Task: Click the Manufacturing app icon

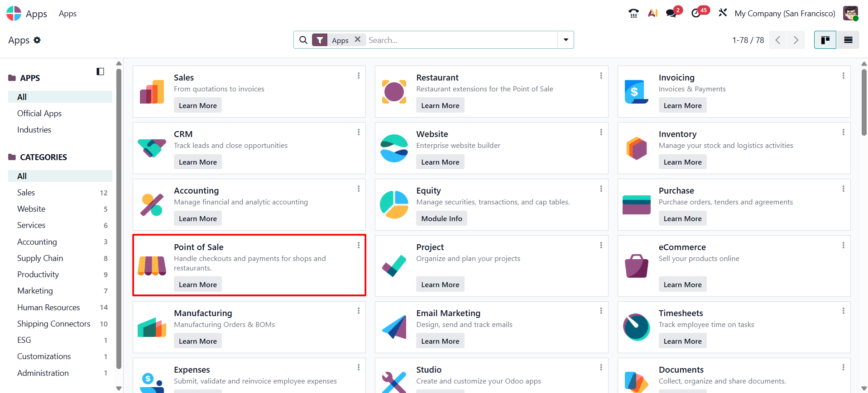Action: 152,327
